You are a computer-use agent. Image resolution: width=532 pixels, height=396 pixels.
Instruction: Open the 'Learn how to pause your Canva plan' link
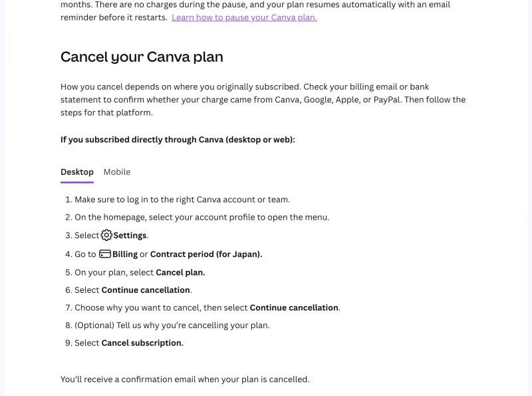[244, 17]
